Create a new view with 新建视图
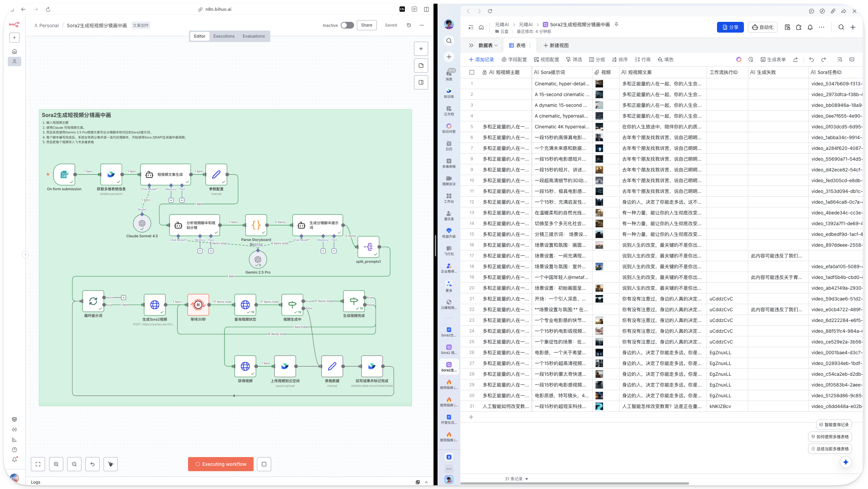 tap(556, 45)
